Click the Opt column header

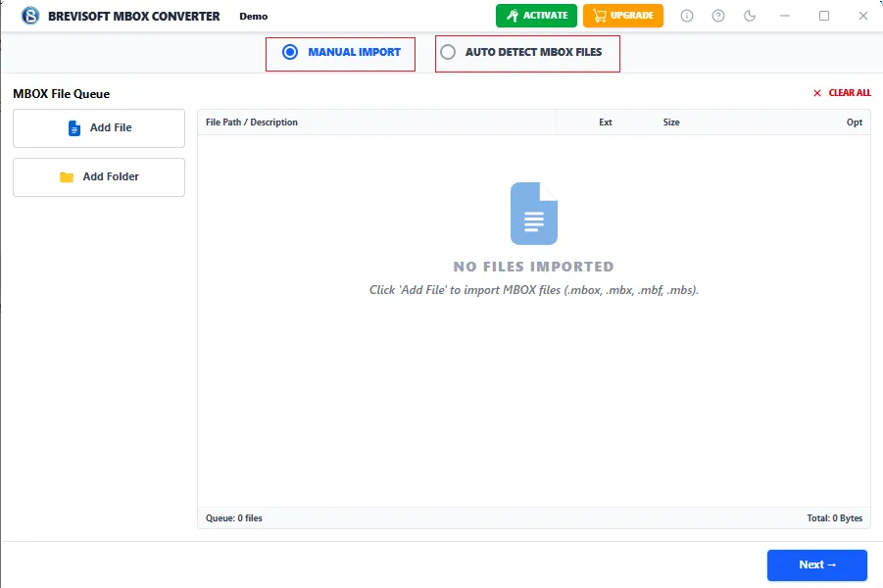[x=855, y=122]
